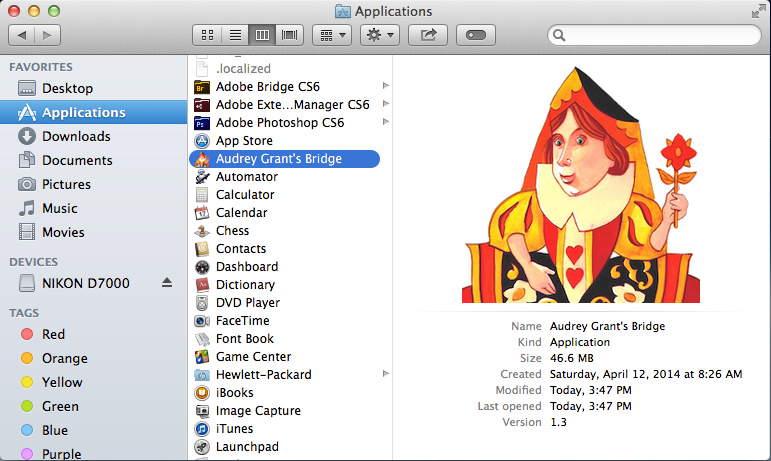Screen dimensions: 771x461
Task: Select the App Store icon
Action: click(x=202, y=141)
